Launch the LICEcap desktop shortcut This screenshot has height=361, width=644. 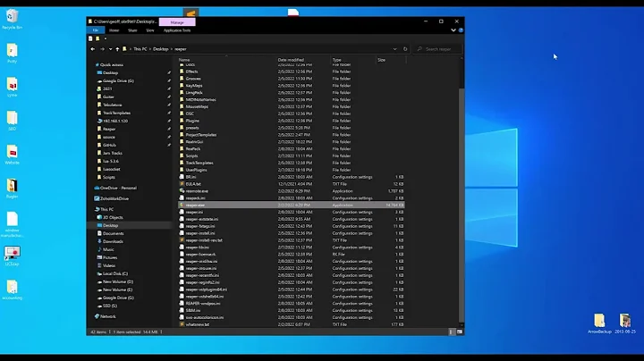tap(12, 256)
